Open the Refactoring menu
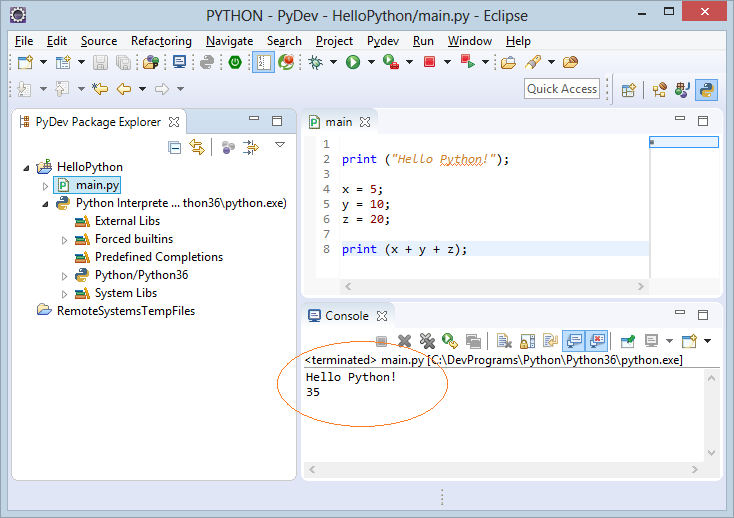This screenshot has width=734, height=518. point(161,41)
